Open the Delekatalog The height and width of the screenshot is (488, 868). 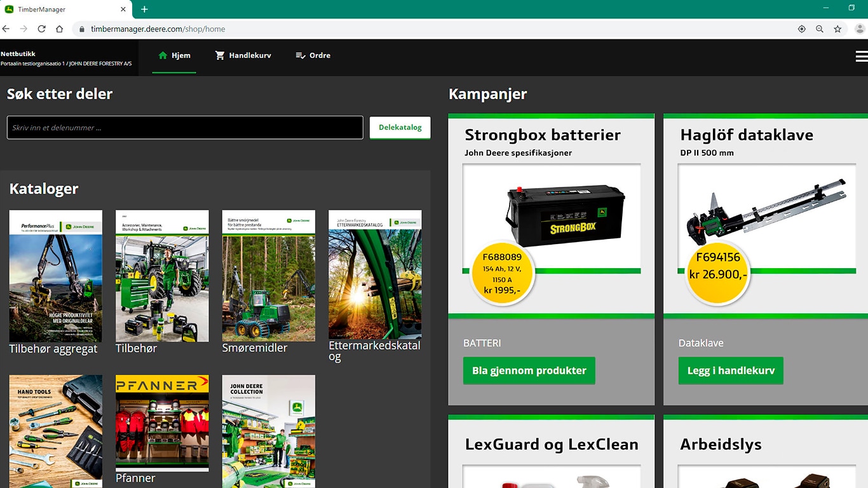pos(400,128)
